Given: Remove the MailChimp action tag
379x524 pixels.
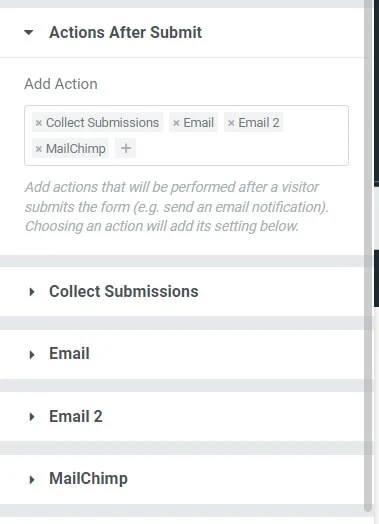Looking at the screenshot, I should click(38, 149).
